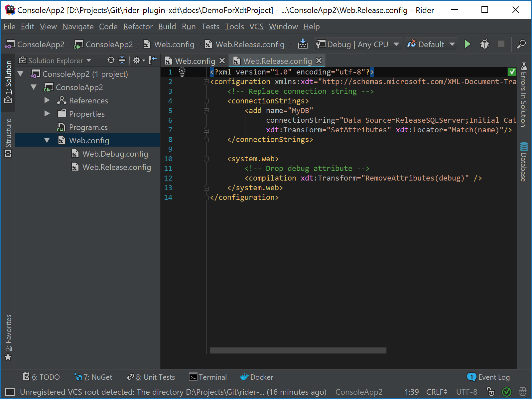Collapse the ConsoleApp2 solution root node
The image size is (532, 399).
tap(21, 74)
